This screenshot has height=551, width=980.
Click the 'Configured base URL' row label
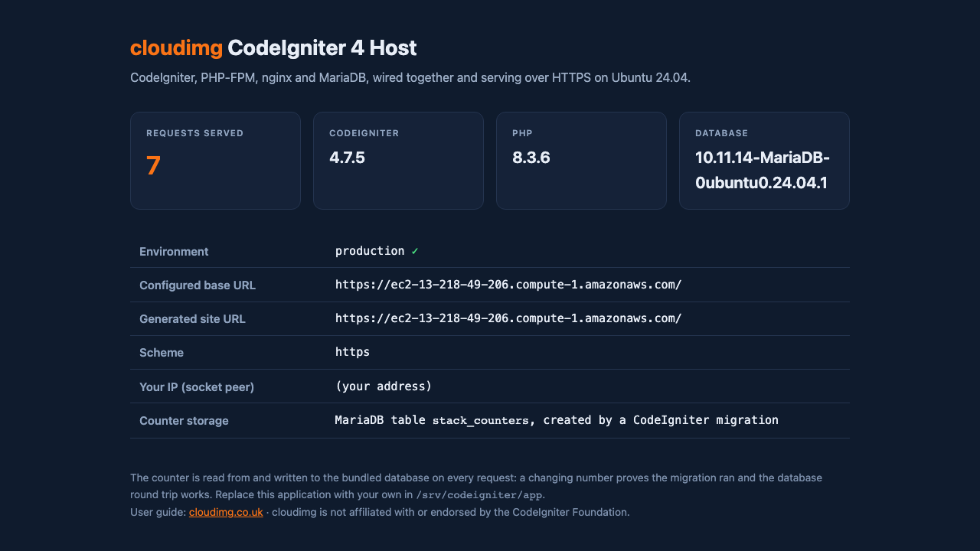[x=198, y=285]
